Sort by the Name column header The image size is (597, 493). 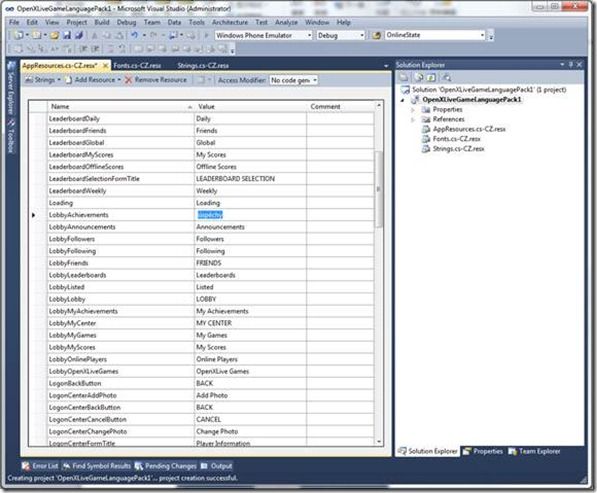coord(120,107)
